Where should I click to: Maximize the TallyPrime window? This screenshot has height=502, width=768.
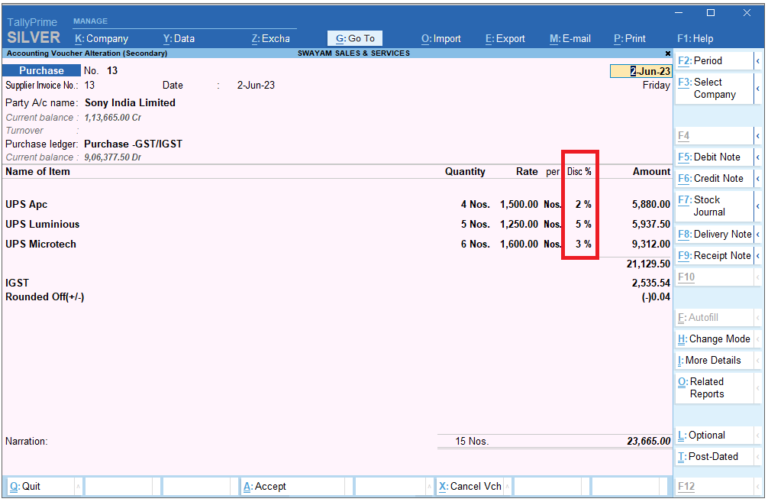pos(711,13)
